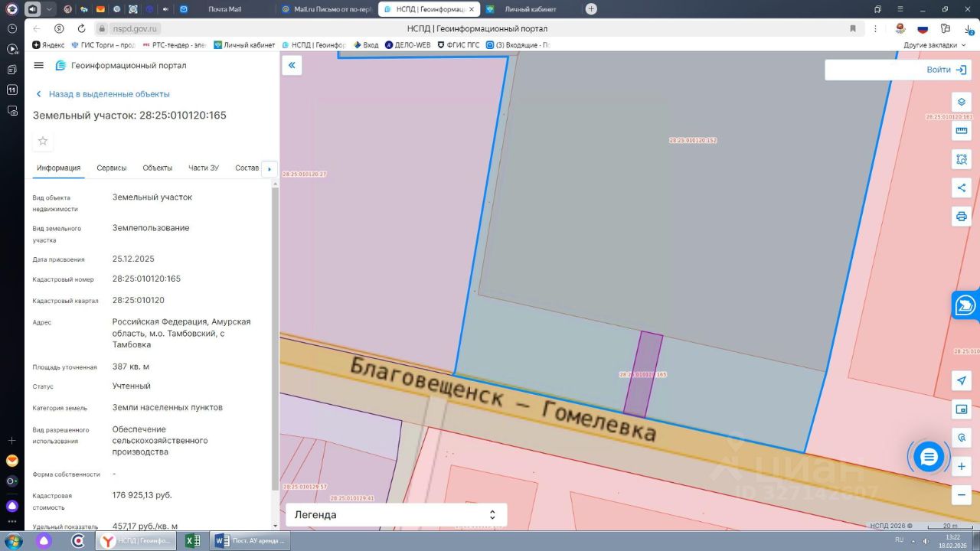Zoom out the map with minus
The width and height of the screenshot is (980, 551).
point(962,495)
